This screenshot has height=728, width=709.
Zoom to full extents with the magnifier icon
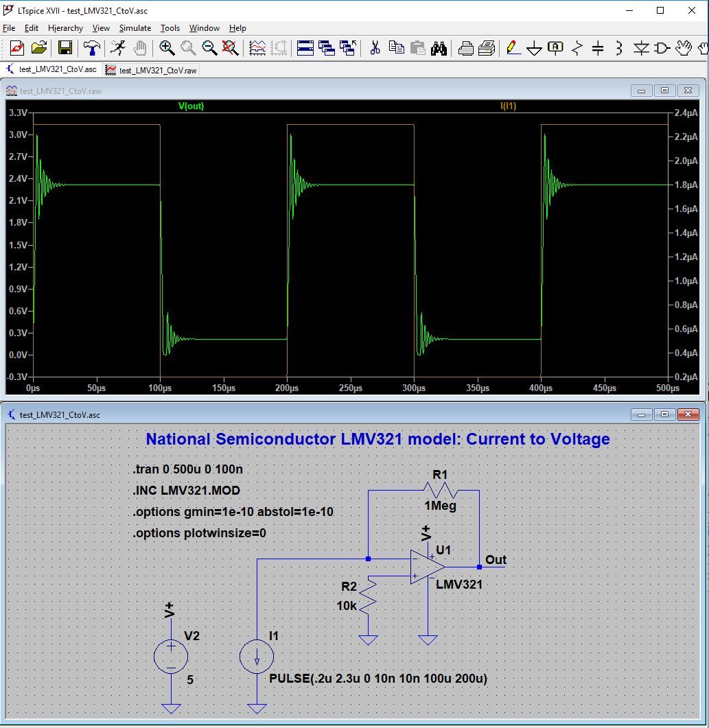[x=229, y=48]
